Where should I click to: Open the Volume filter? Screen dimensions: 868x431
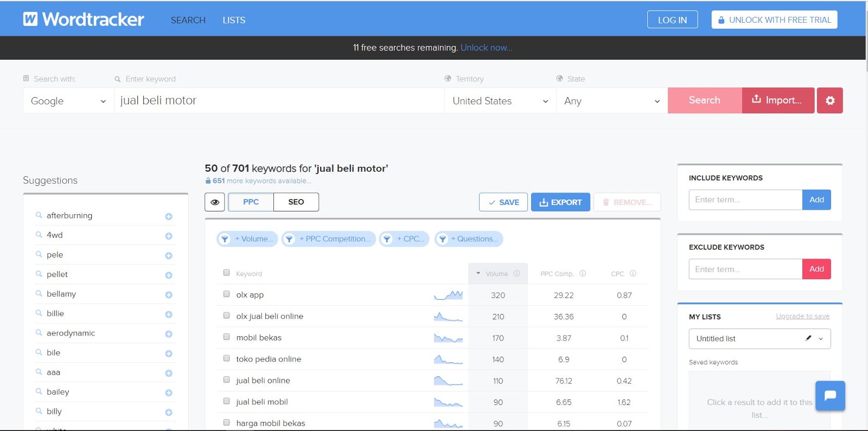pos(247,239)
